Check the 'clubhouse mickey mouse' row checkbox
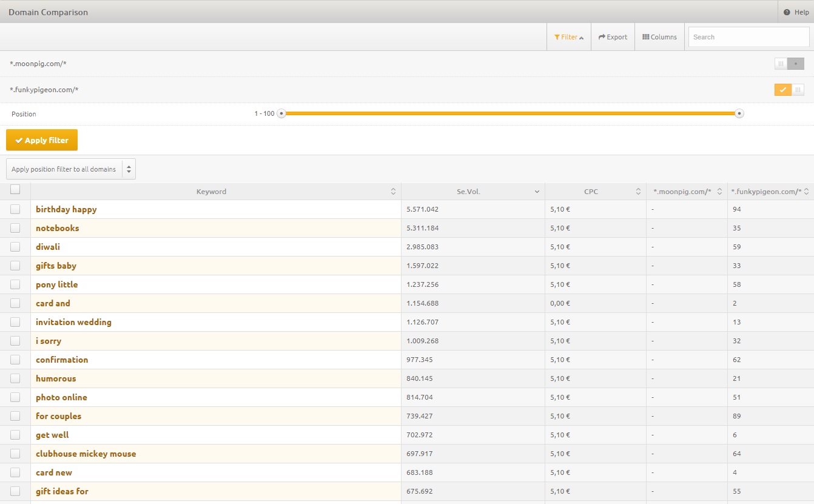The height and width of the screenshot is (504, 814). [x=15, y=454]
